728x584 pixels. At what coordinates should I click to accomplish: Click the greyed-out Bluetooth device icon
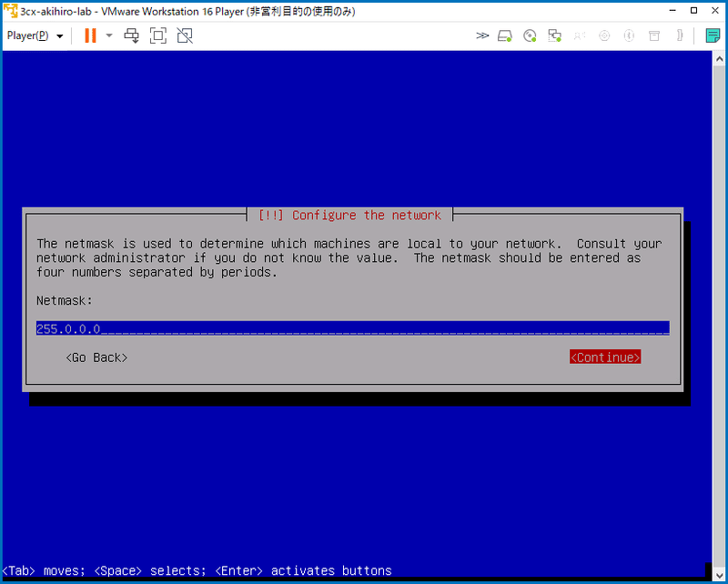629,35
